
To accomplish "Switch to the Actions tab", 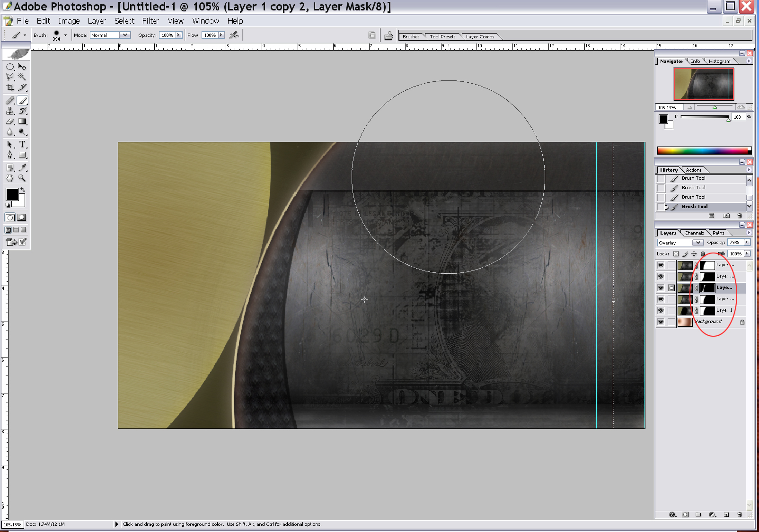I will click(694, 170).
